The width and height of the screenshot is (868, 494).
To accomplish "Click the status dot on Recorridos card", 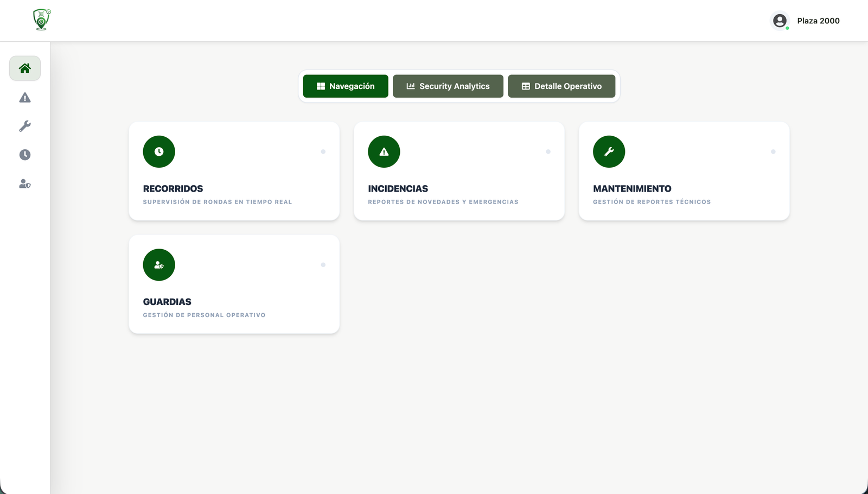I will (323, 151).
